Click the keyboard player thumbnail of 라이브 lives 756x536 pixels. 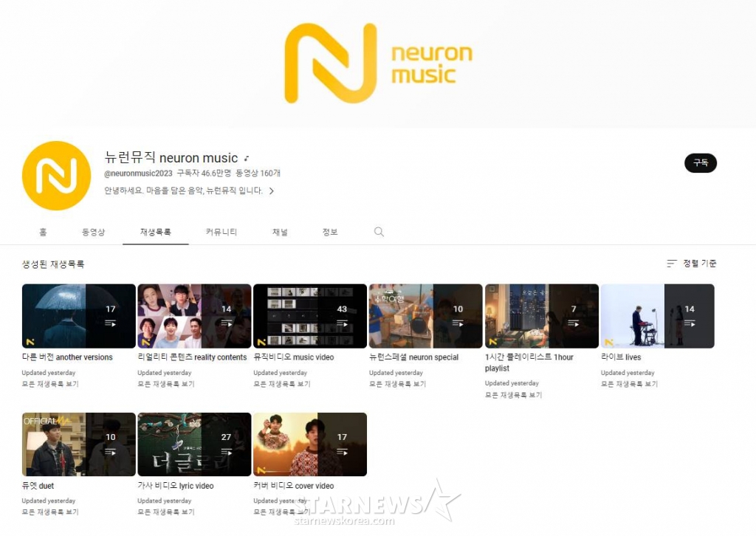click(x=658, y=316)
